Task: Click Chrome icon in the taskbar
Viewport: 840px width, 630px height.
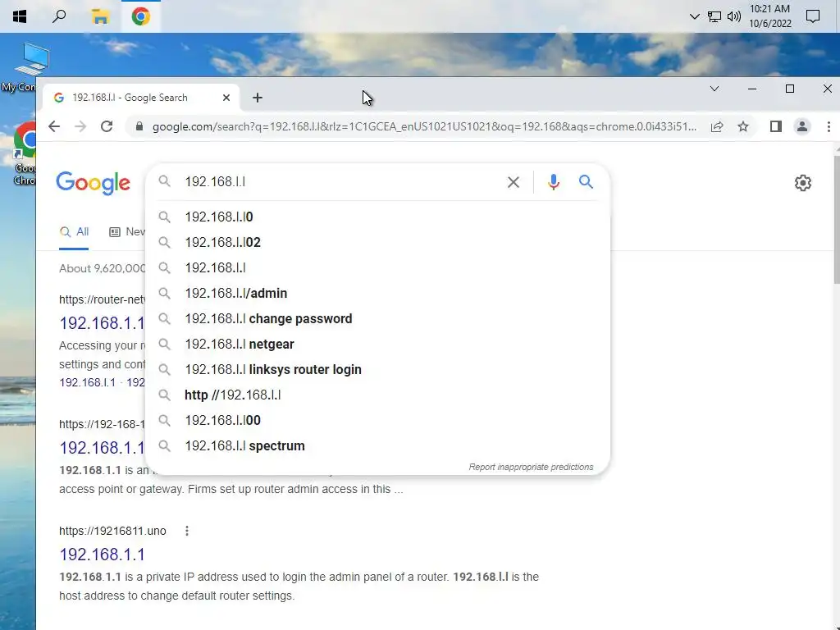Action: coord(141,16)
